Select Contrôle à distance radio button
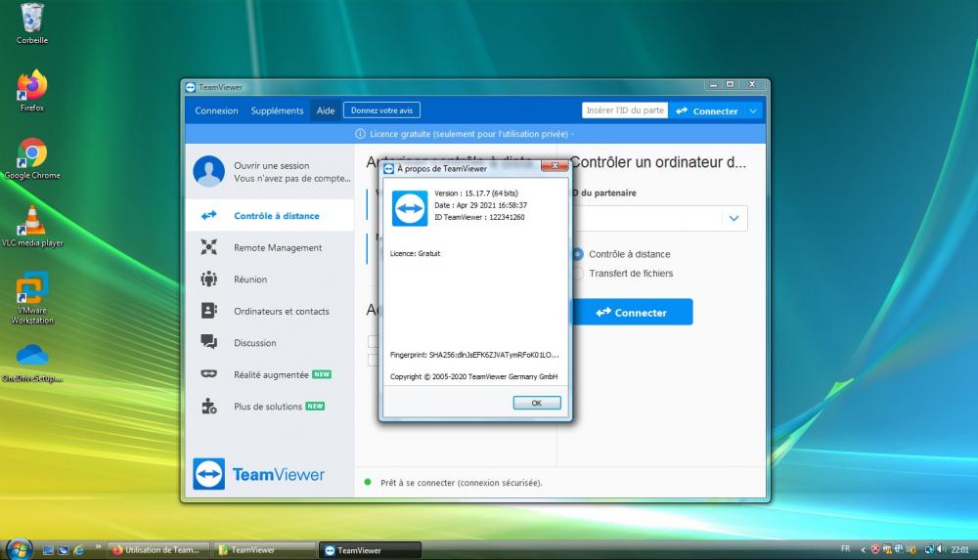The width and height of the screenshot is (978, 560). tap(578, 254)
